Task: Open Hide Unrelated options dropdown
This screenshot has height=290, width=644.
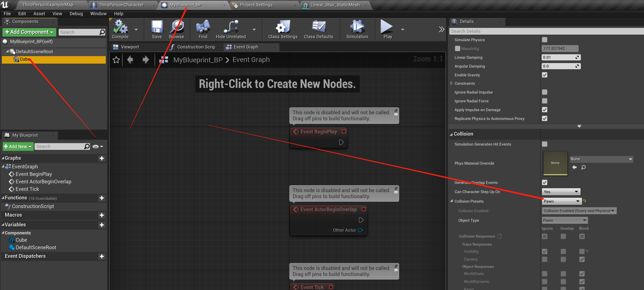Action: point(254,30)
